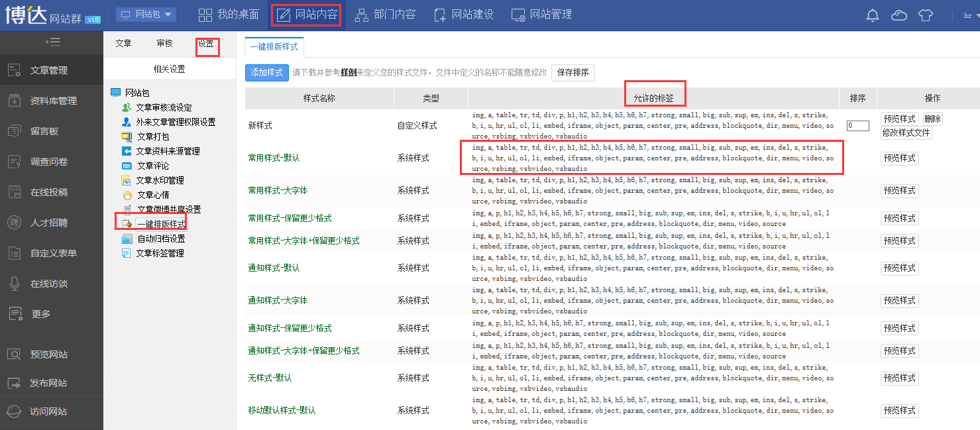Viewport: 980px width, 430px height.
Task: Click the T-shirt skin icon
Action: tap(926, 15)
